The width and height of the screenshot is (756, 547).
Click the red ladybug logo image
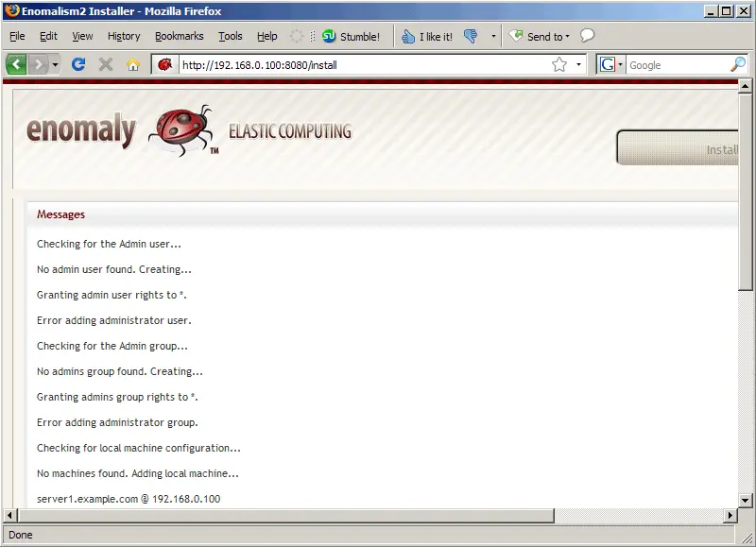181,130
